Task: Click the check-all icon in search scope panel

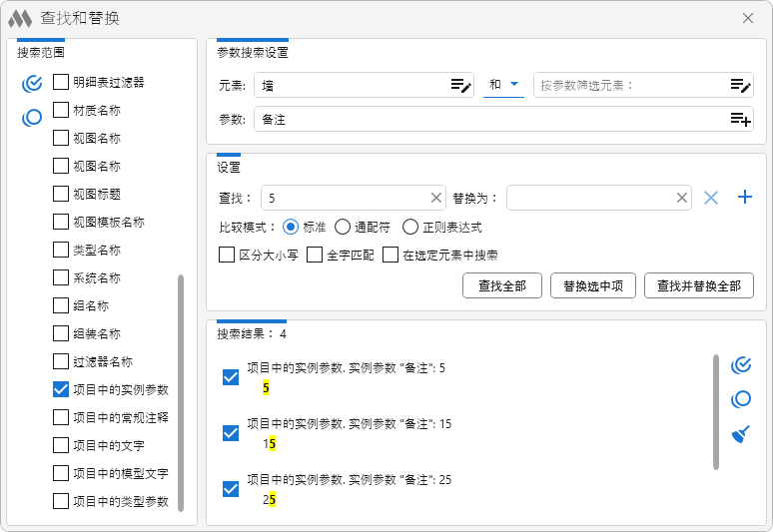Action: (32, 83)
